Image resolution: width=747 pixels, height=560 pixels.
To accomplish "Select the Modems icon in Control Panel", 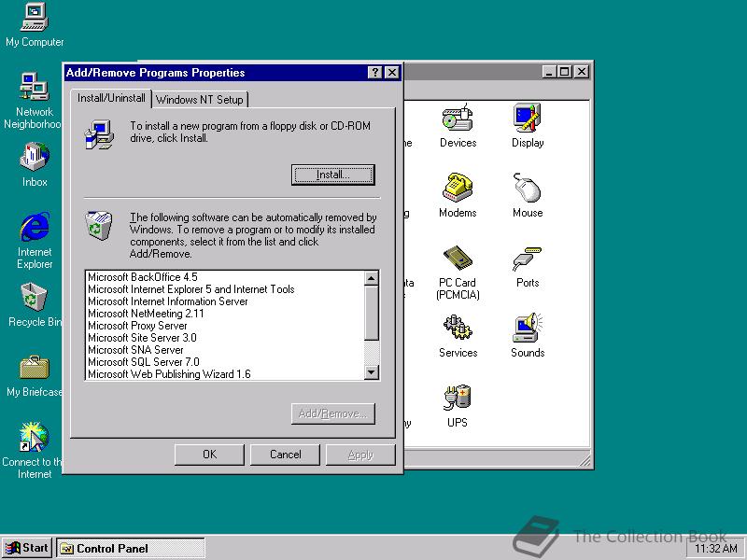I will [x=458, y=195].
